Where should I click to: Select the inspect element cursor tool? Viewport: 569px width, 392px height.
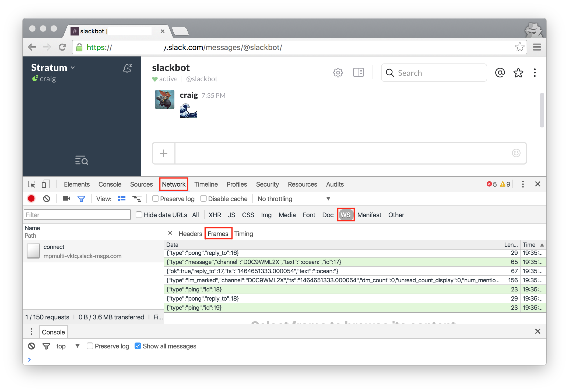pyautogui.click(x=31, y=184)
